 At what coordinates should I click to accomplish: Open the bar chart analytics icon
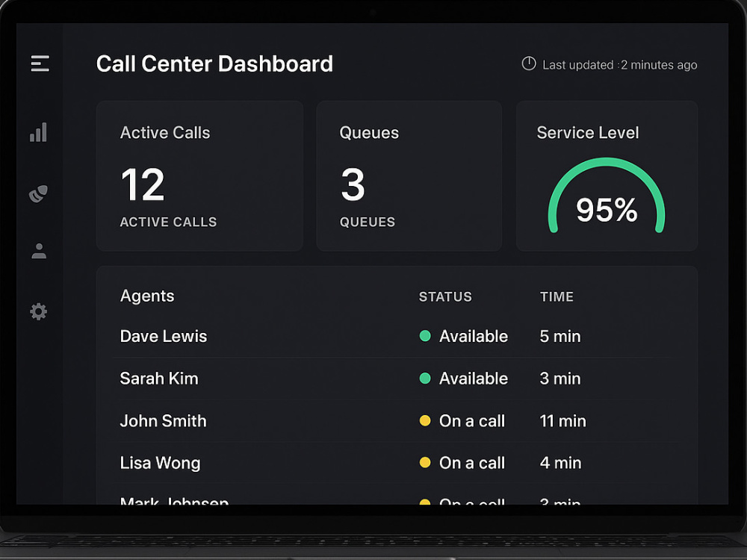click(39, 132)
